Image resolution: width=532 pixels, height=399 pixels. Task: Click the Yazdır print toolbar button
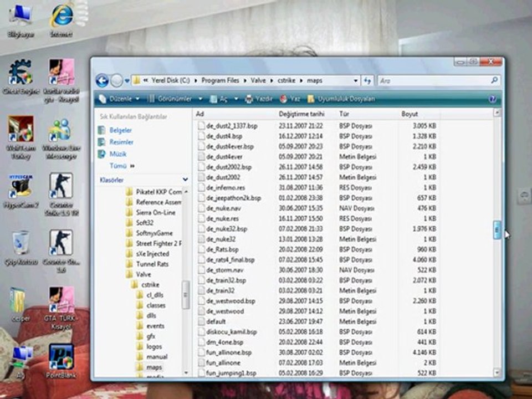point(259,99)
